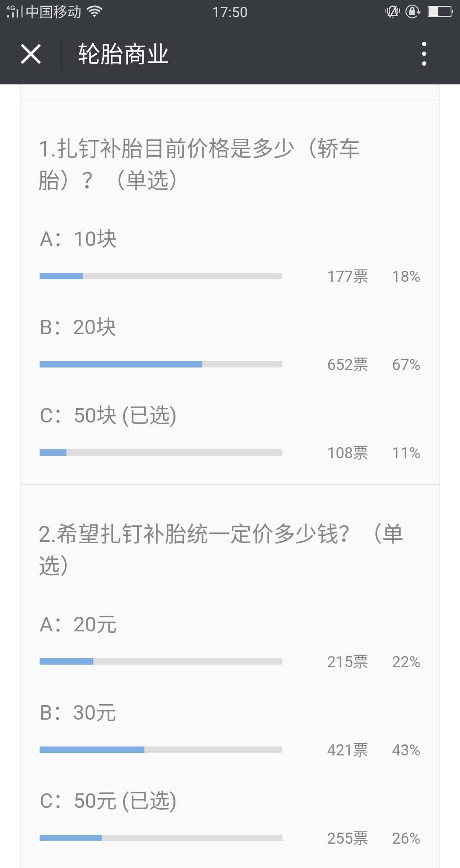Tap the Wi-Fi status icon

(95, 12)
